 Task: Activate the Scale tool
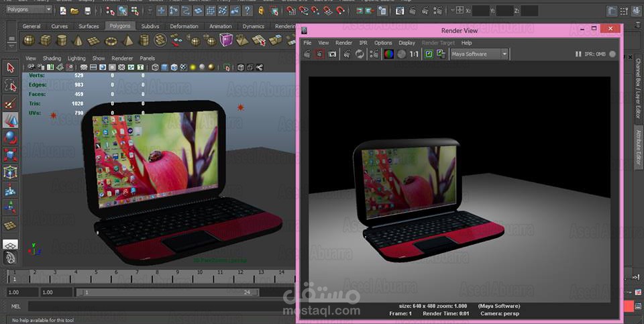(x=11, y=155)
